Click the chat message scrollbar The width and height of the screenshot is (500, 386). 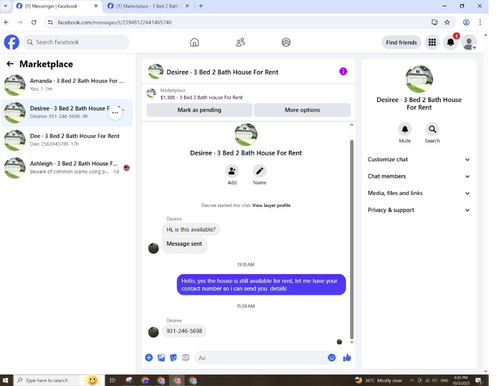(x=351, y=239)
